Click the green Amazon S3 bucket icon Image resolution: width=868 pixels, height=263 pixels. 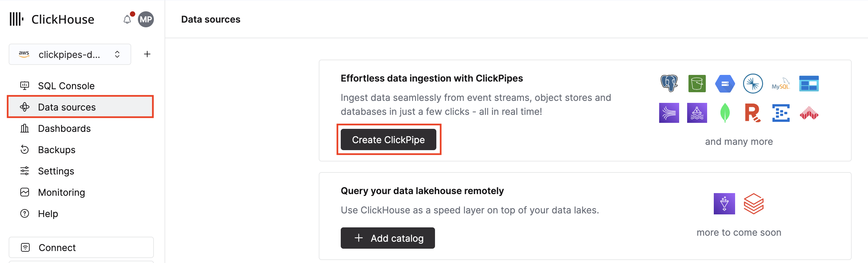697,83
